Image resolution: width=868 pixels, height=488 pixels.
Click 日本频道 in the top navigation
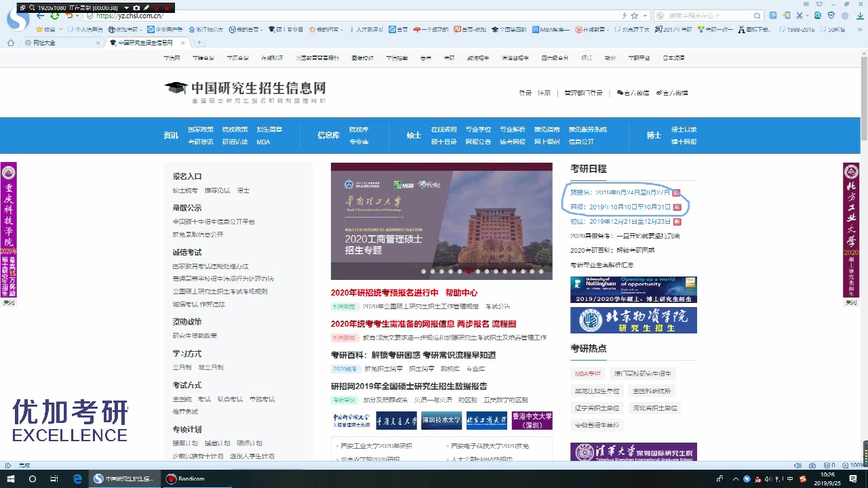click(673, 58)
